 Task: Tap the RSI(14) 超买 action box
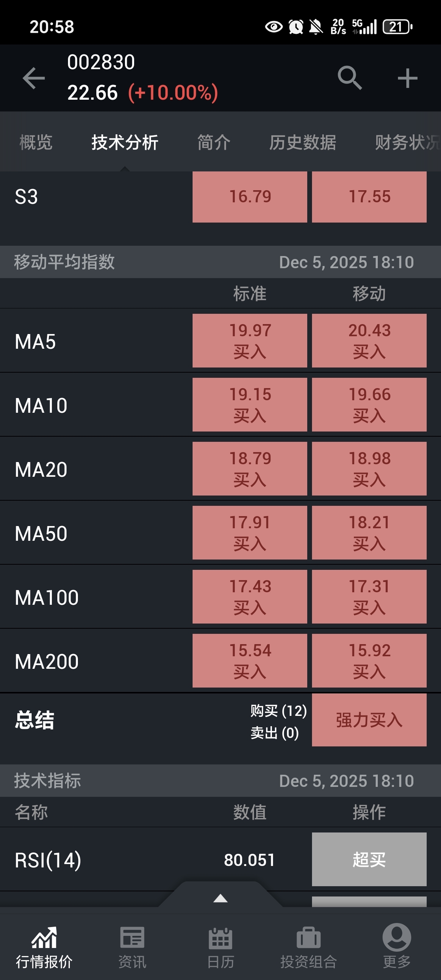(369, 859)
